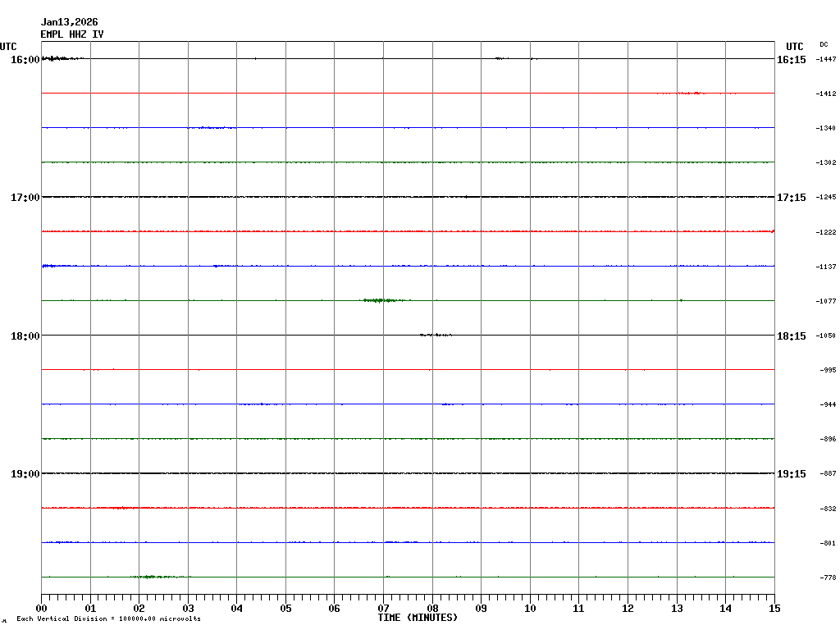Click the EMPL HHZ IV station label
The width and height of the screenshot is (840, 630).
coord(72,34)
